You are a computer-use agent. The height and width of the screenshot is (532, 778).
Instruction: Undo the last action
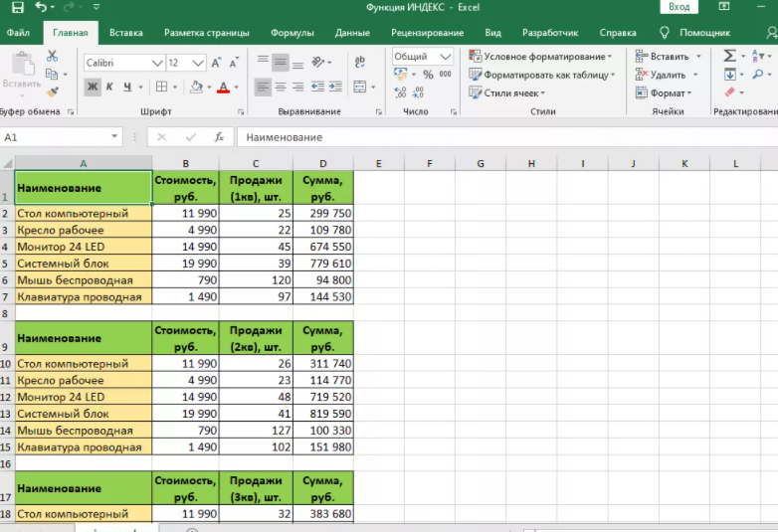(x=41, y=7)
